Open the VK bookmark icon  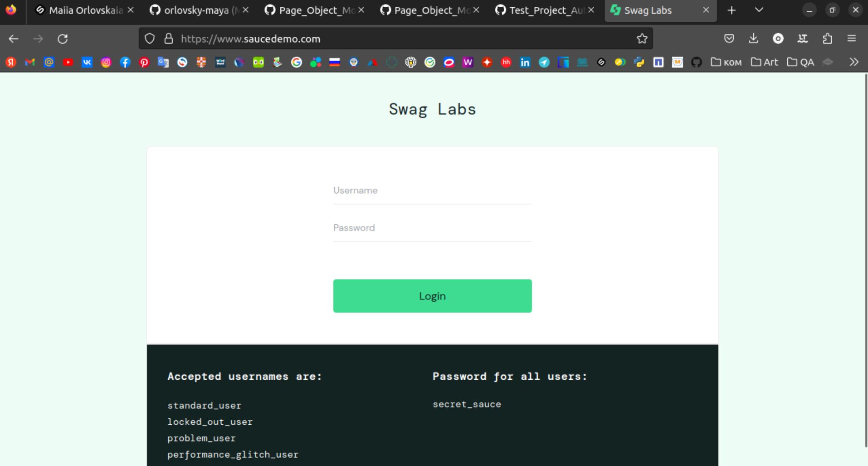(87, 62)
